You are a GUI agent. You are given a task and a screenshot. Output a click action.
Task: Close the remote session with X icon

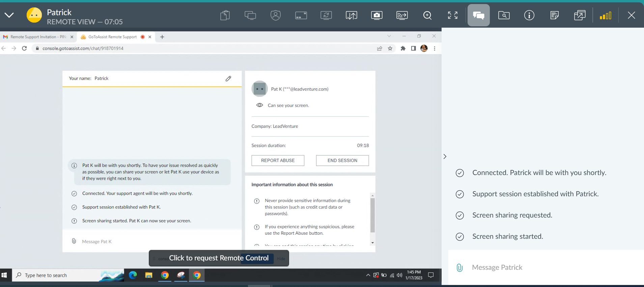(632, 15)
